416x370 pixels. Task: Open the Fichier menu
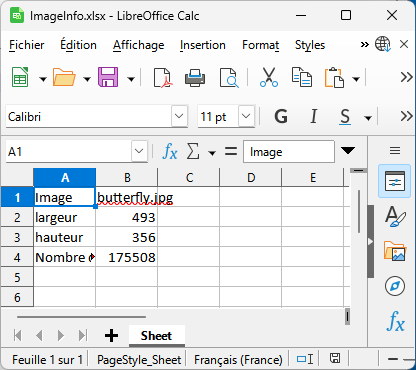27,45
